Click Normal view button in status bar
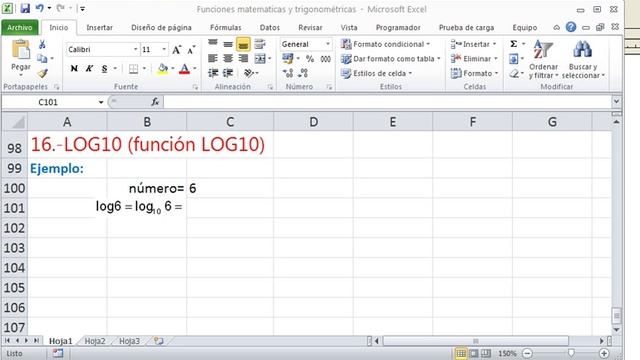 point(461,353)
